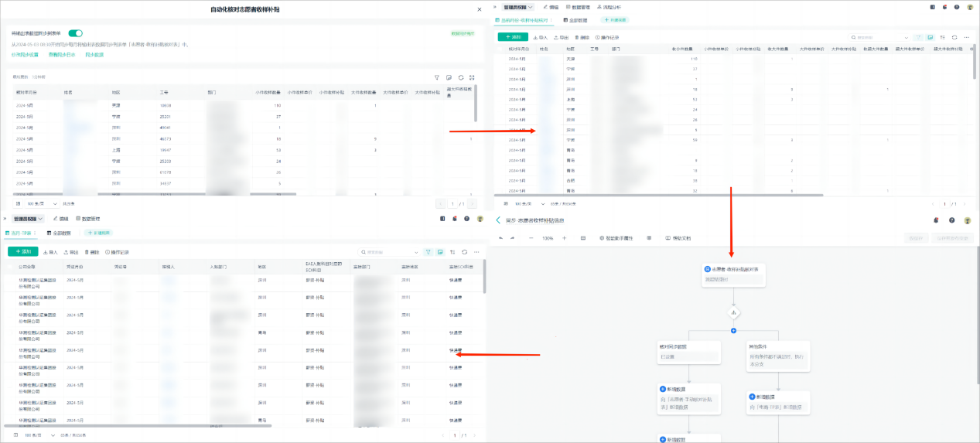The image size is (980, 443).
Task: Expand the search field dropdown arrow in top-right panel
Action: [907, 37]
